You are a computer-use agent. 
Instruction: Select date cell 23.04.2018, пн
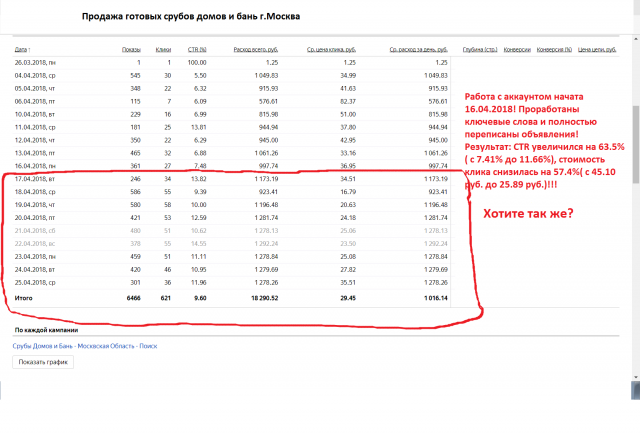coord(35,257)
